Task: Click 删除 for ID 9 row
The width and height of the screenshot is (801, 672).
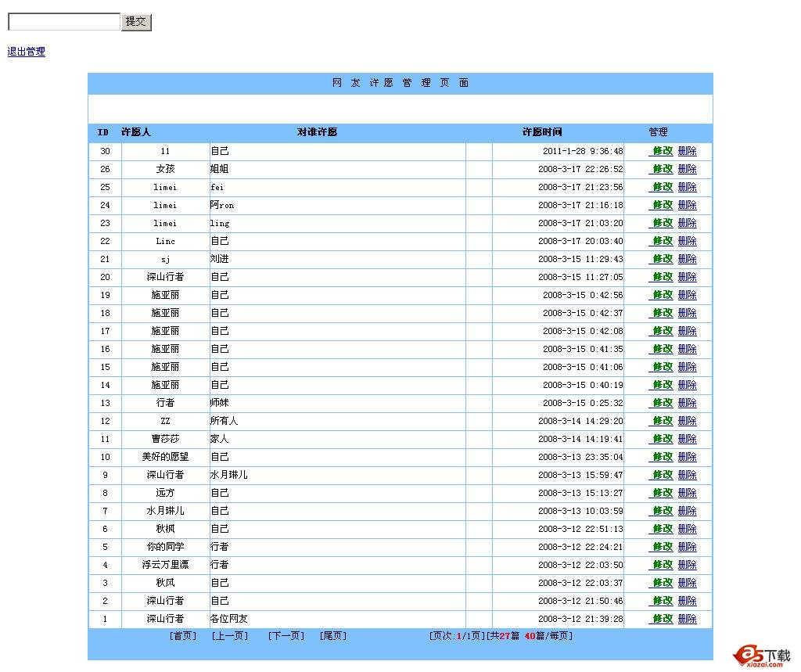Action: pos(687,475)
